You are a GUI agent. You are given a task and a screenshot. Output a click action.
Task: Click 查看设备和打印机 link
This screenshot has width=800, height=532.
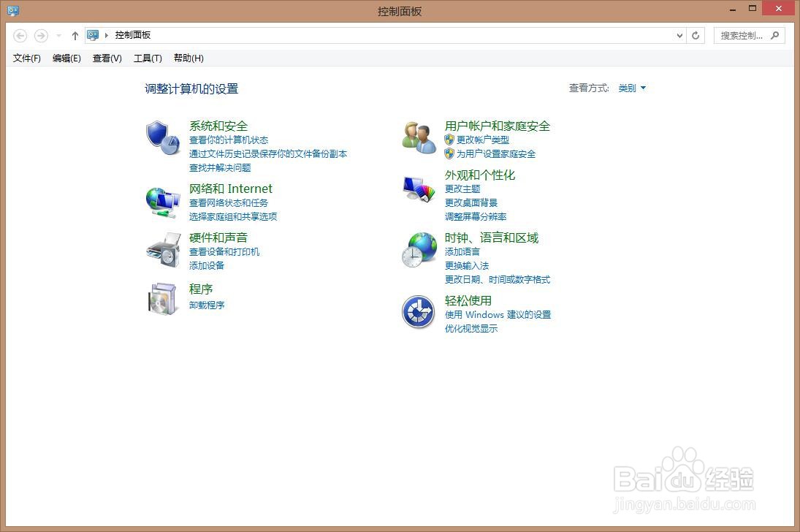pos(224,251)
